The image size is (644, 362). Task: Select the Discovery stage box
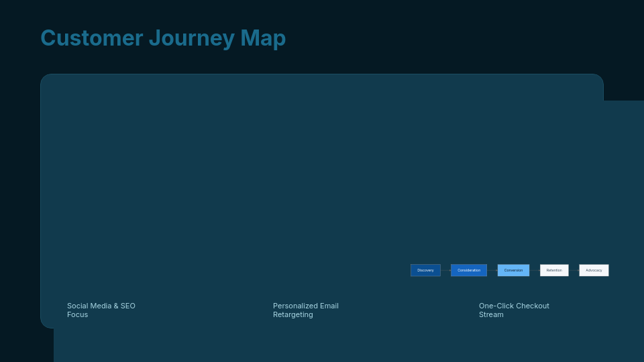tap(425, 270)
